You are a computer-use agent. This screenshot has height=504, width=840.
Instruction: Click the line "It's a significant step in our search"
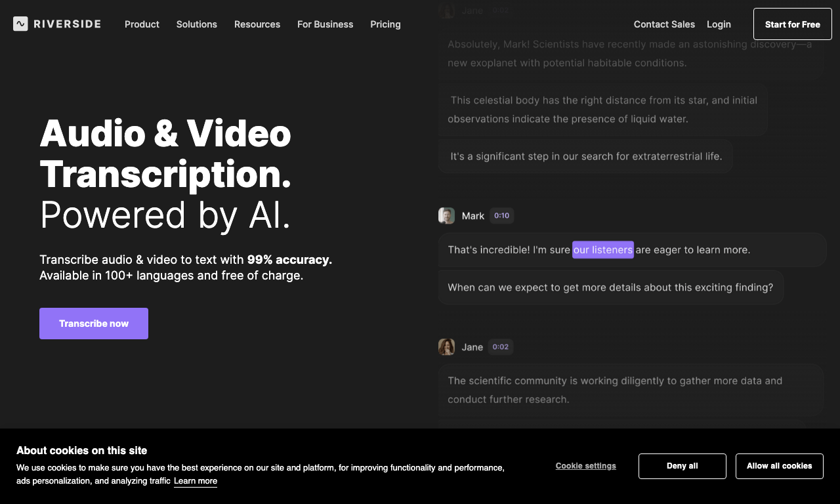585,156
